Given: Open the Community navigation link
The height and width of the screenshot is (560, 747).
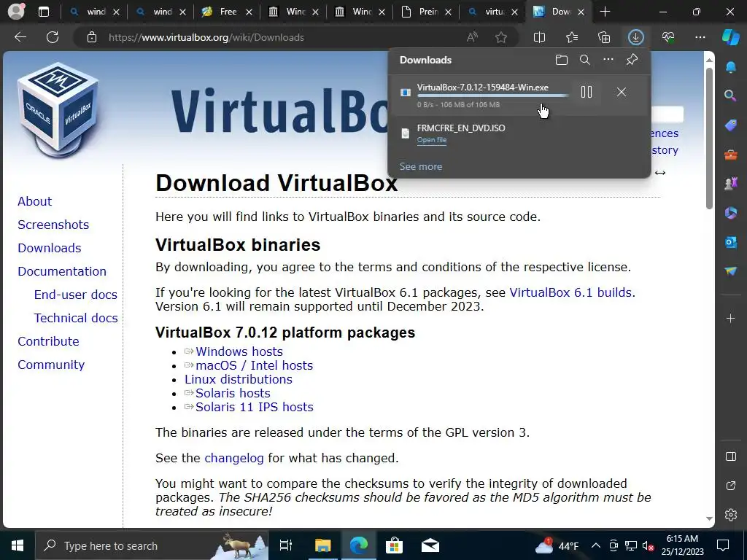Looking at the screenshot, I should 51,365.
